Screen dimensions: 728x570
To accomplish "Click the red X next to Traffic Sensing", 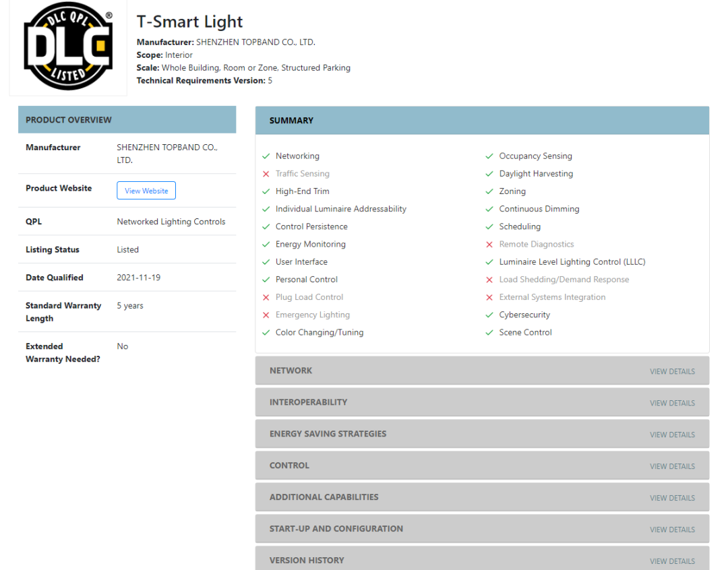I will (266, 174).
